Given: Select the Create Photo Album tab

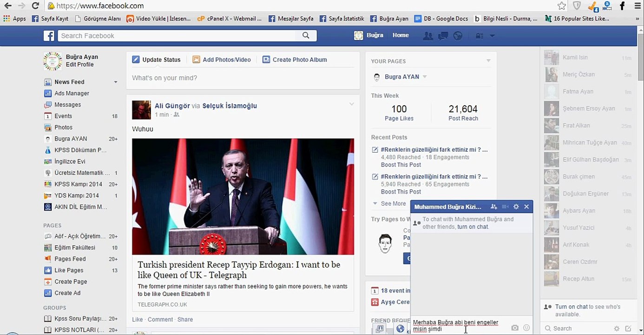Looking at the screenshot, I should click(295, 60).
